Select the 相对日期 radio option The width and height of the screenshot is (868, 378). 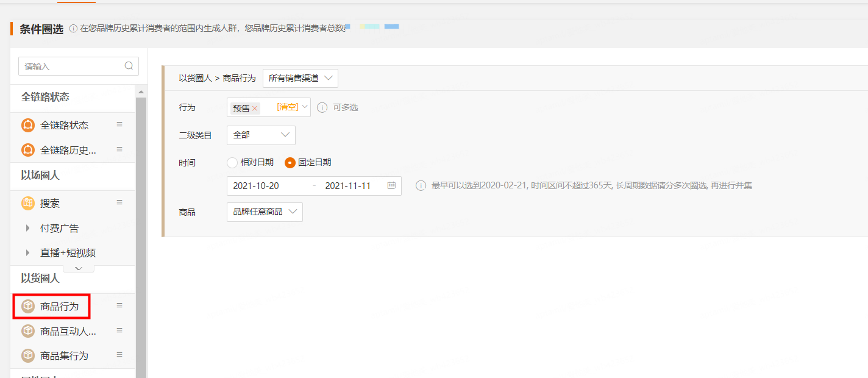[x=232, y=163]
